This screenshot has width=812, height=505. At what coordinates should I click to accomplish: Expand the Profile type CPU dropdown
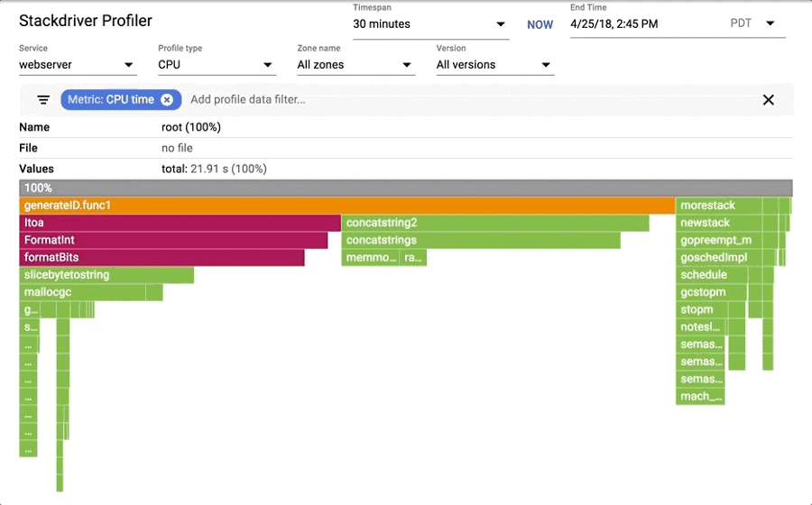point(216,65)
